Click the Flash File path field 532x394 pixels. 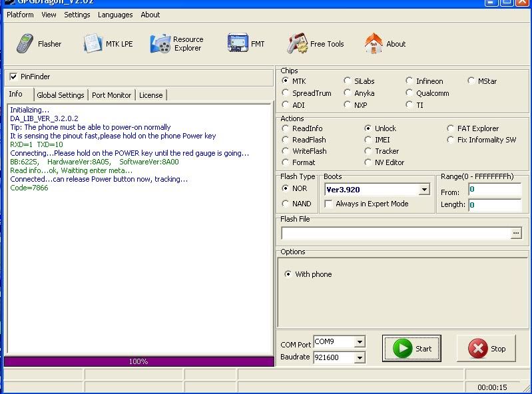click(396, 233)
